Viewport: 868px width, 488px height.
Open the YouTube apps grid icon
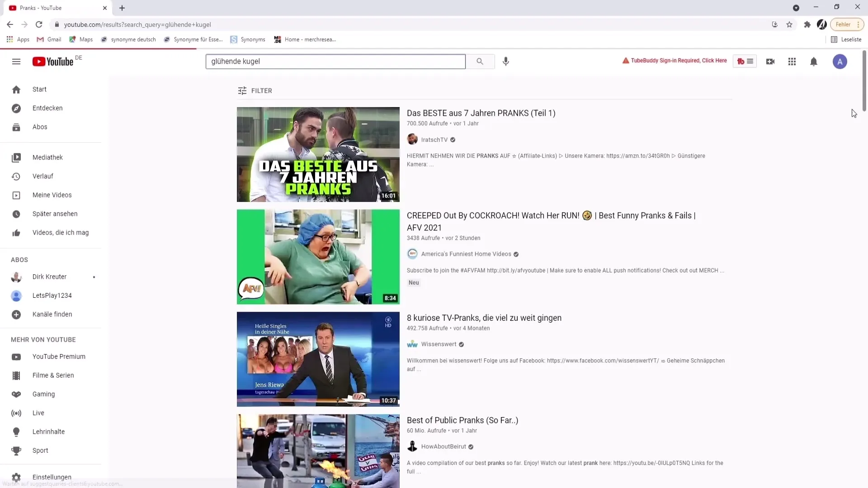tap(792, 61)
